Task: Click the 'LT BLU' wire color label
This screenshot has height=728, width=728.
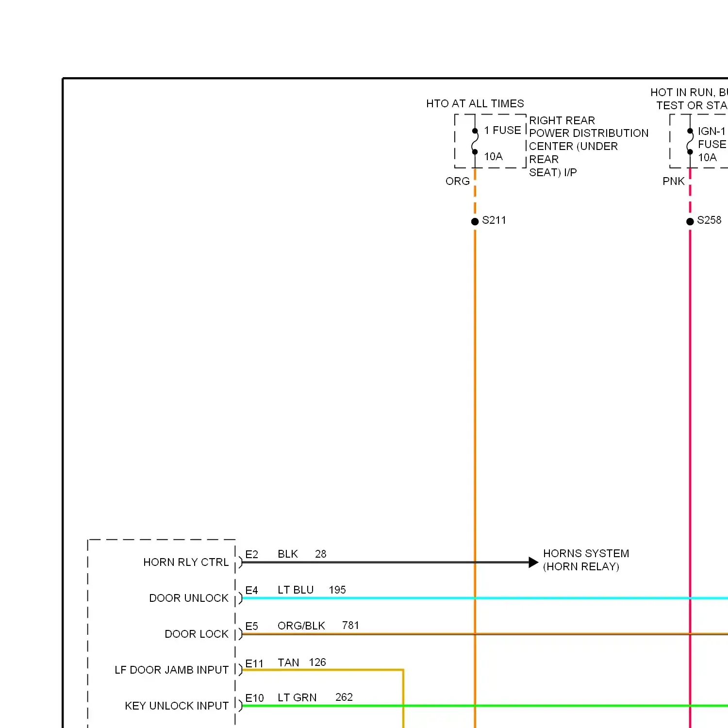Action: pos(296,590)
